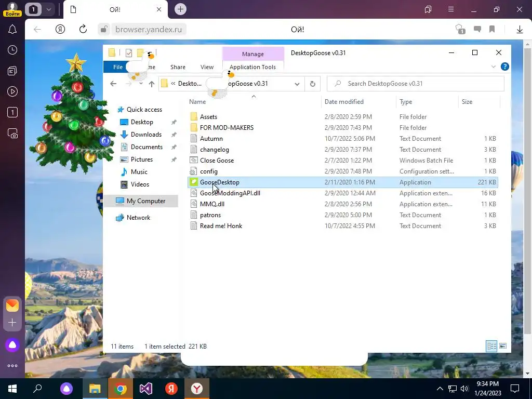Open collections icon in Yandex sidebar
The width and height of the screenshot is (532, 399).
pos(12,71)
